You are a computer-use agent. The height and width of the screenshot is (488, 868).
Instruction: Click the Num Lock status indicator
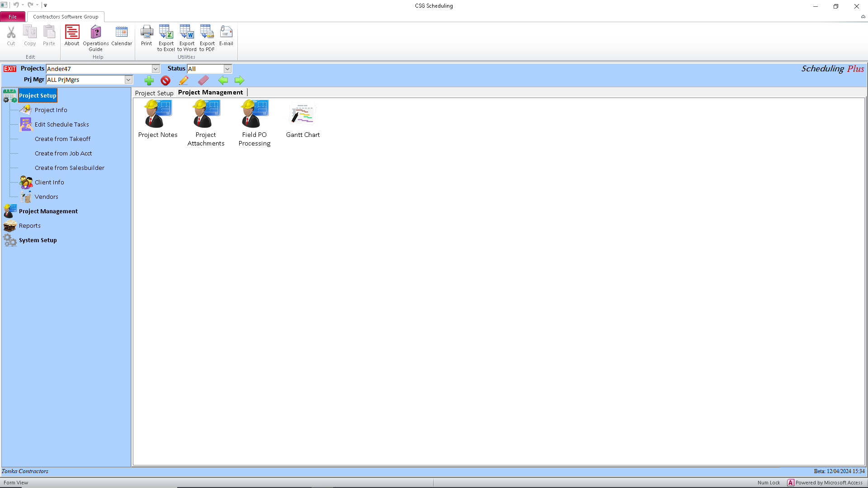pyautogui.click(x=769, y=483)
